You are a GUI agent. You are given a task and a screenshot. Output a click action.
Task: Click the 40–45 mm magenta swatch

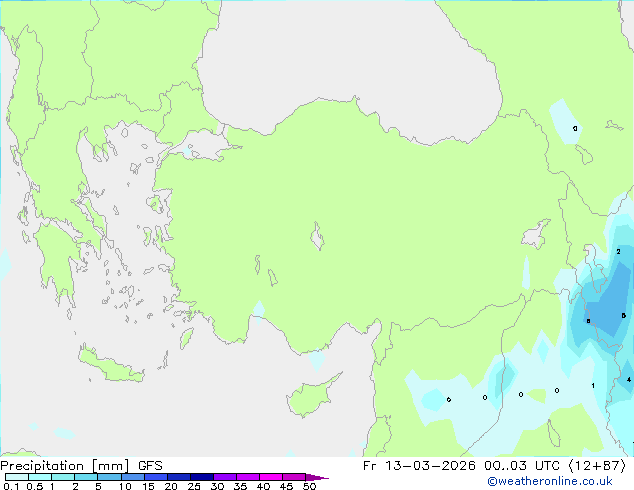pyautogui.click(x=271, y=477)
